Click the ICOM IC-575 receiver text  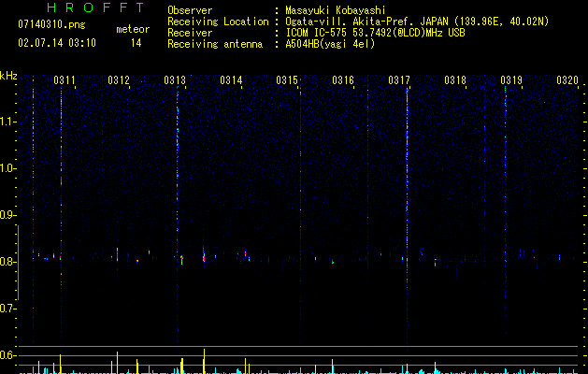coord(375,33)
